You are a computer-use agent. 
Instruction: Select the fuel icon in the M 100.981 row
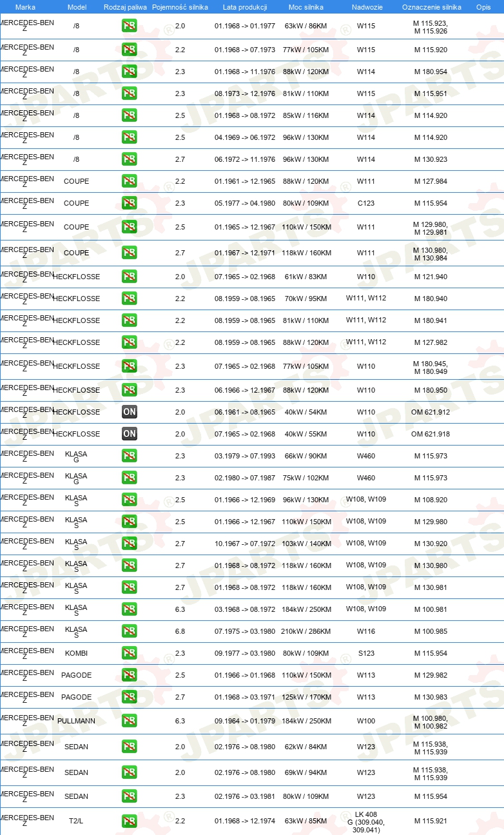(x=129, y=609)
